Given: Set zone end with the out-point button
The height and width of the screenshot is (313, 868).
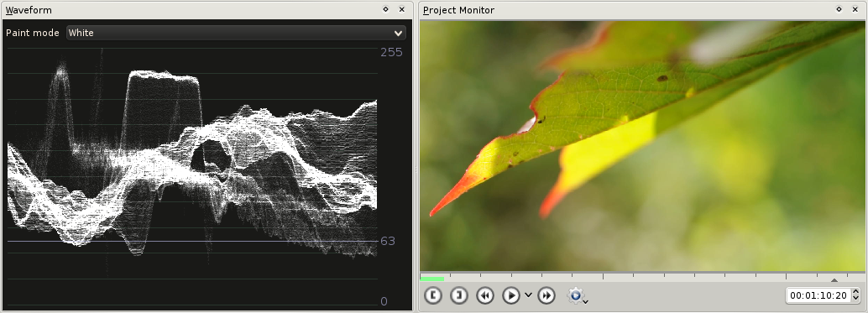Looking at the screenshot, I should tap(459, 296).
